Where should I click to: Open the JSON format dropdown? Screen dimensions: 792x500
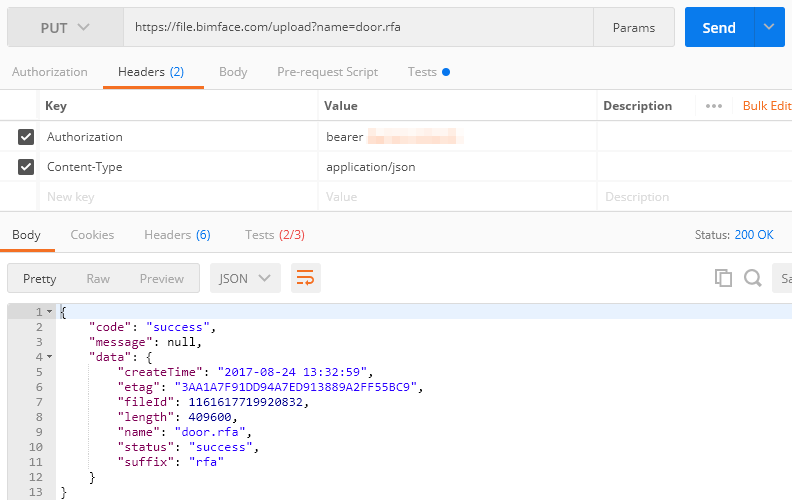tap(245, 278)
